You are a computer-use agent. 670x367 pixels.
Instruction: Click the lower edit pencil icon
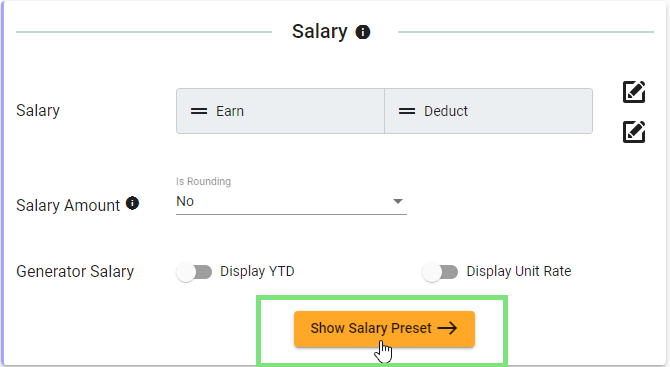[634, 132]
